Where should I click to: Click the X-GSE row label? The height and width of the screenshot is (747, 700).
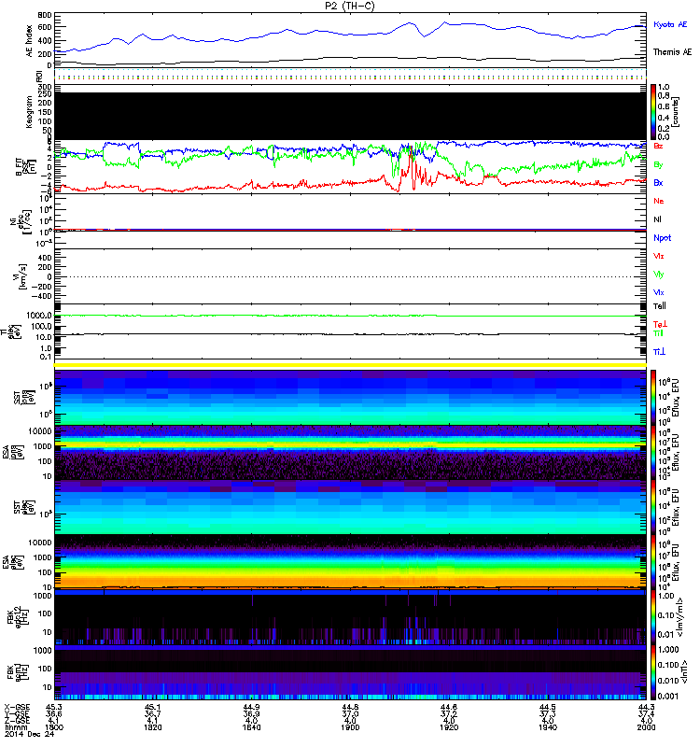click(17, 708)
